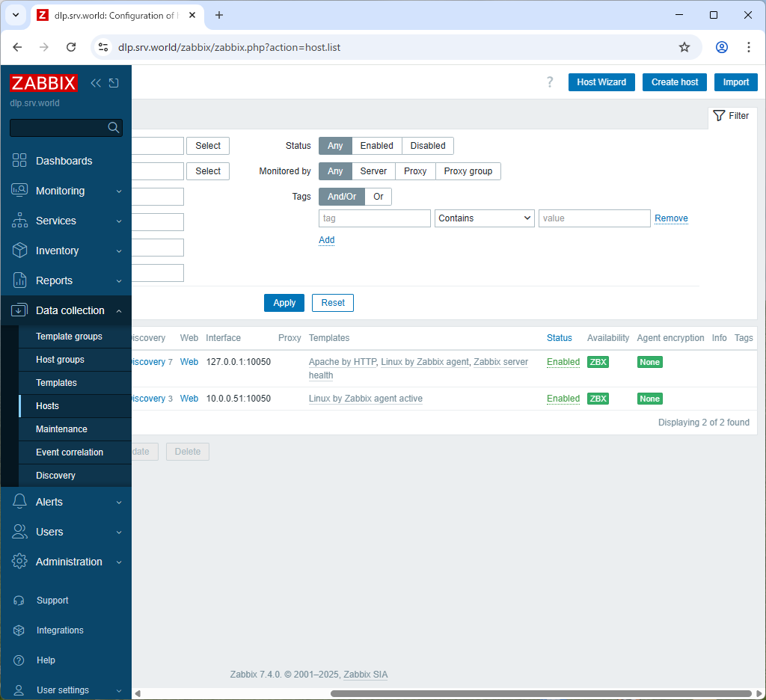The width and height of the screenshot is (766, 700).
Task: Switch tag logic to Or
Action: tap(378, 197)
